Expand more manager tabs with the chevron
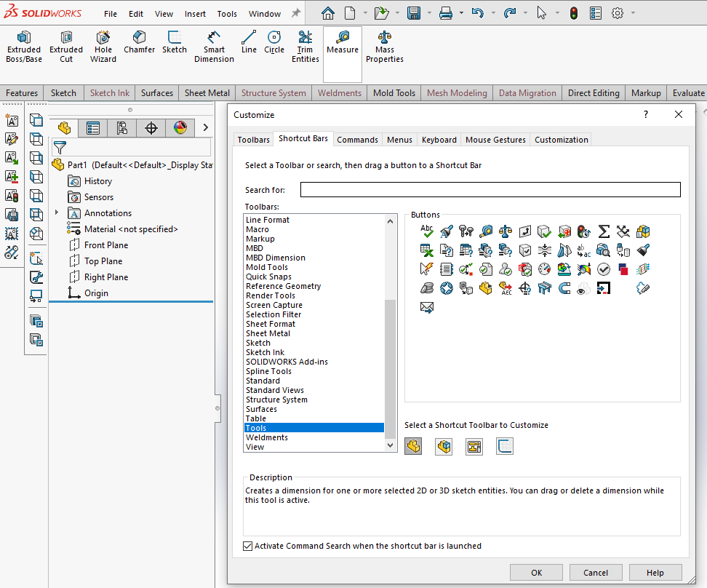The height and width of the screenshot is (588, 707). 206,128
